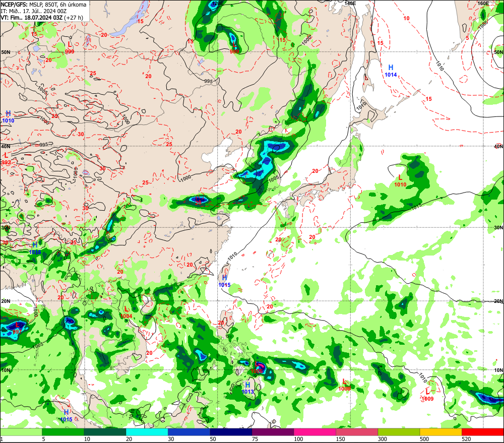Click the legend value '50'
Screen dimensions: 504x443
[x=213, y=439]
